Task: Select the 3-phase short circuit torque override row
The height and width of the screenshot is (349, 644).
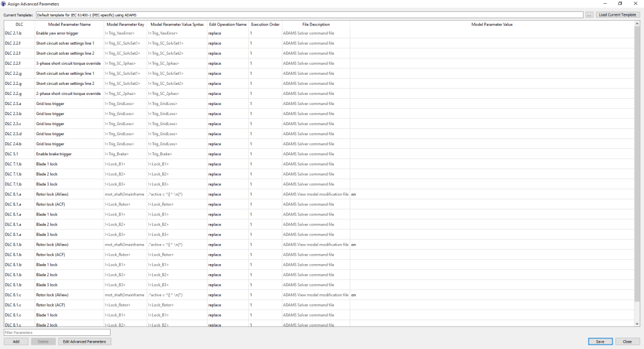Action: click(x=68, y=63)
